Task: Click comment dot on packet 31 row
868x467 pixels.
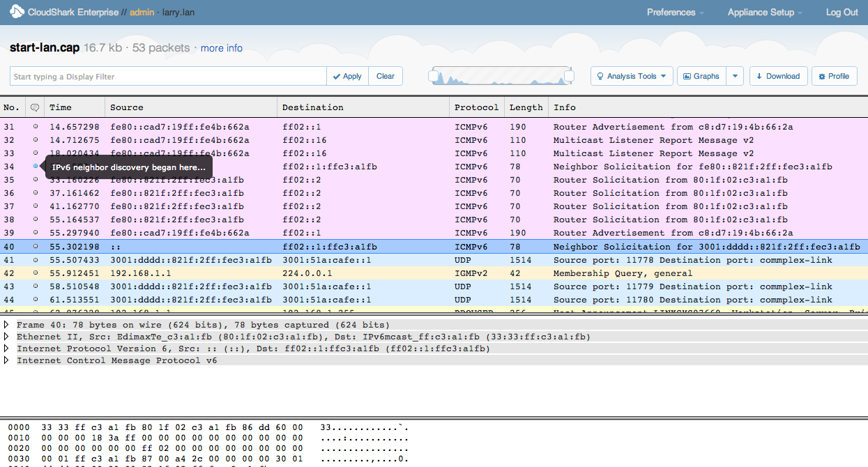Action: 36,127
